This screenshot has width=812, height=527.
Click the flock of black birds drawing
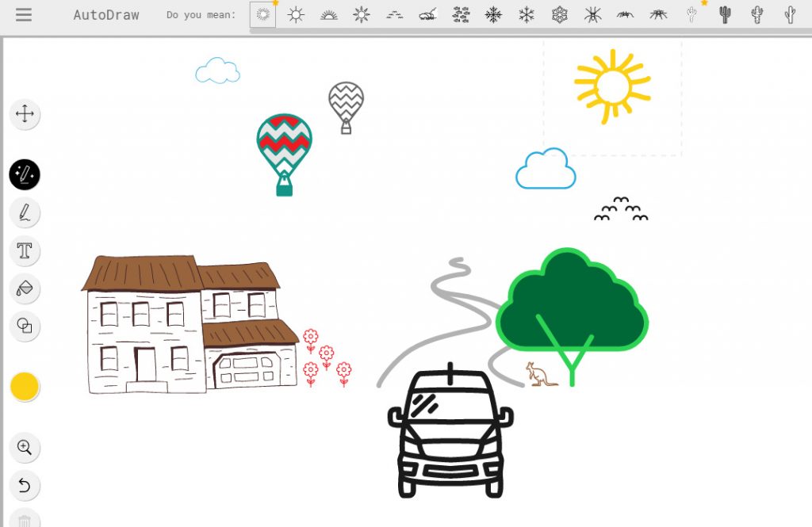click(x=621, y=208)
